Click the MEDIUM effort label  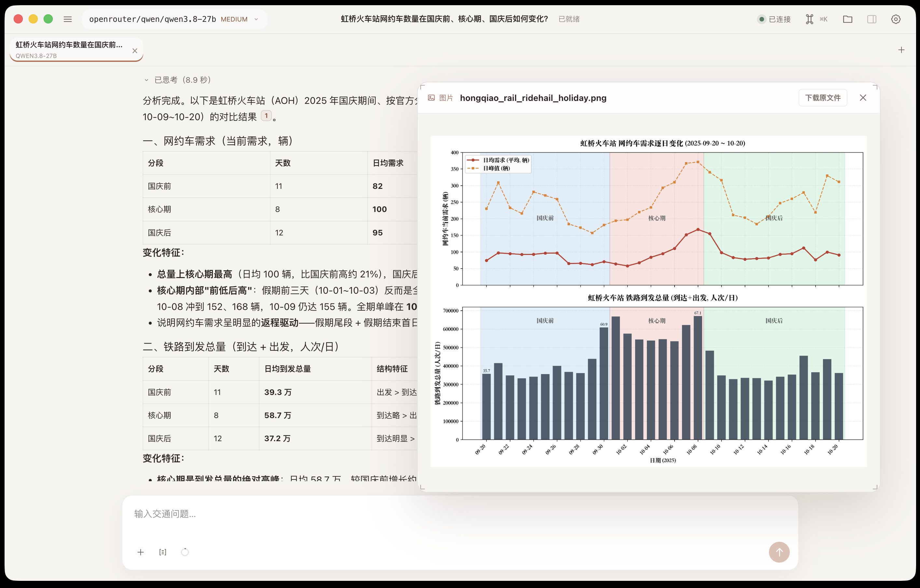point(234,19)
